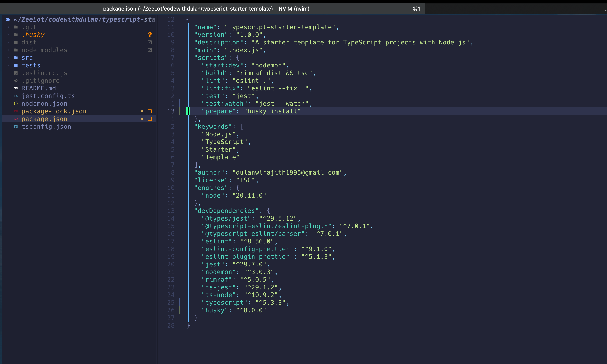The width and height of the screenshot is (607, 364).
Task: Click line number 26 in the gutter
Action: [171, 310]
